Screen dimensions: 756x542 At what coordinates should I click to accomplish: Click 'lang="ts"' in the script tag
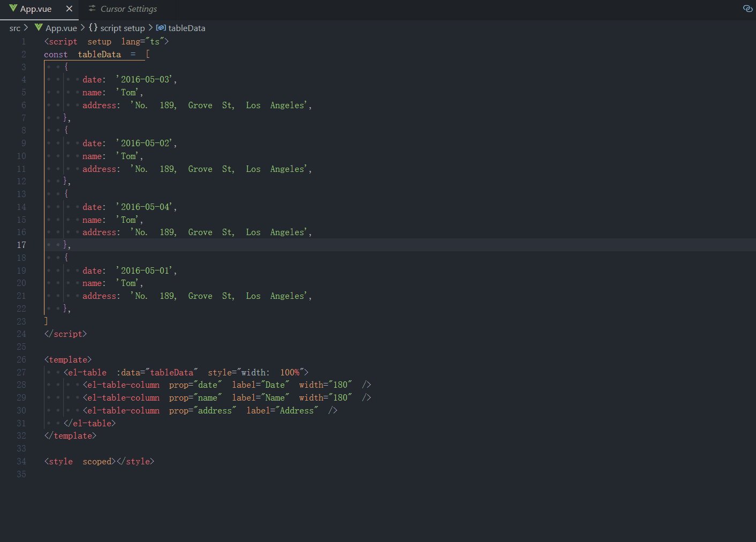point(142,41)
